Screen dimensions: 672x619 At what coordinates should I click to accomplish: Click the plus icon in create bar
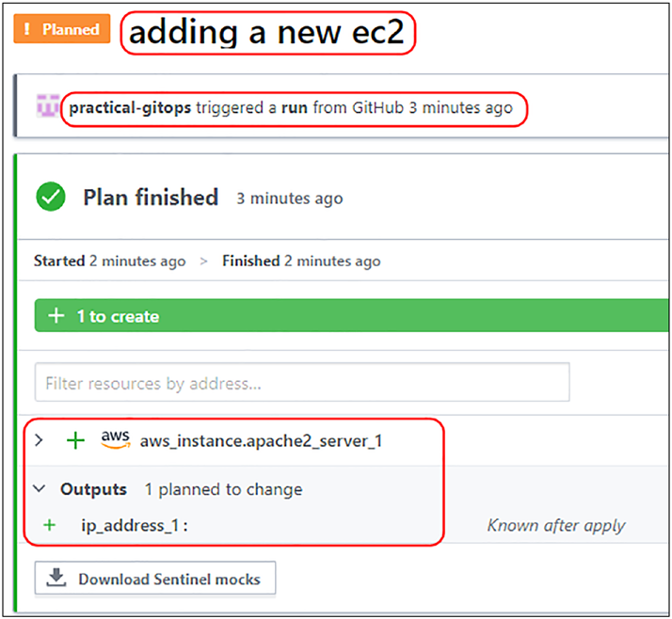tap(56, 316)
